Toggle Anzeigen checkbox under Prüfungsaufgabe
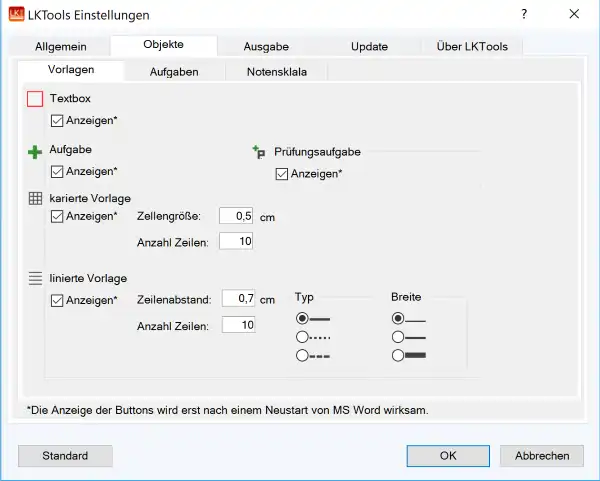Screen dimensions: 600x481 (282, 174)
